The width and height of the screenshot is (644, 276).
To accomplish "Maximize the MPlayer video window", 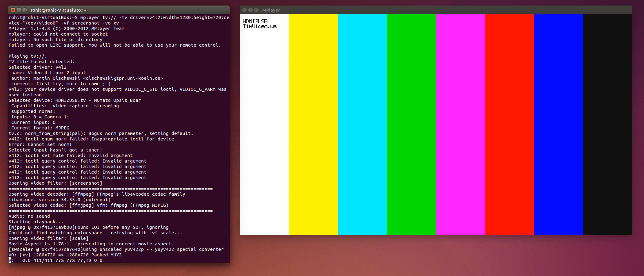I will click(256, 10).
